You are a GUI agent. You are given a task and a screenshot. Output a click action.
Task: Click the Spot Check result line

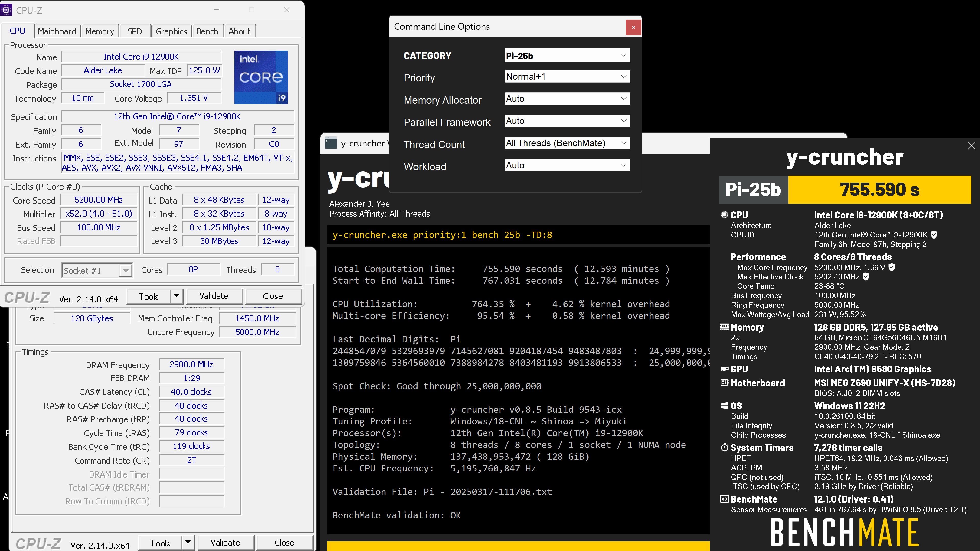pos(437,386)
